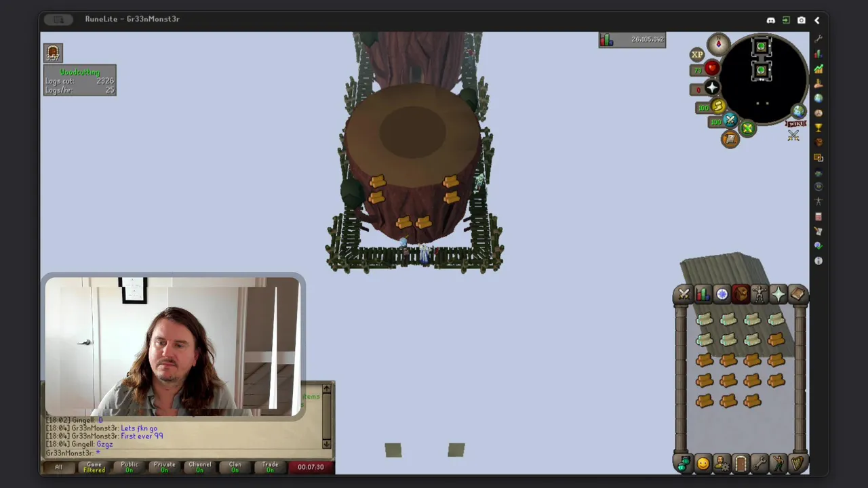Click the red Hitpoints heart orb

(x=711, y=68)
